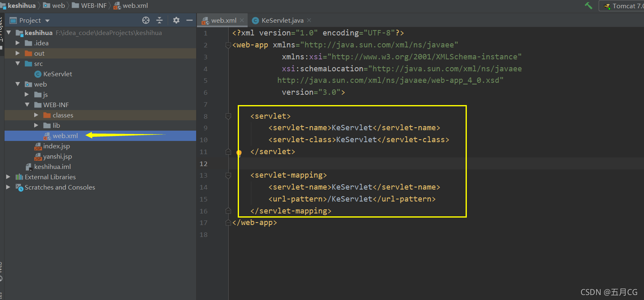
Task: Click the Project panel minimize bar icon
Action: coord(189,20)
